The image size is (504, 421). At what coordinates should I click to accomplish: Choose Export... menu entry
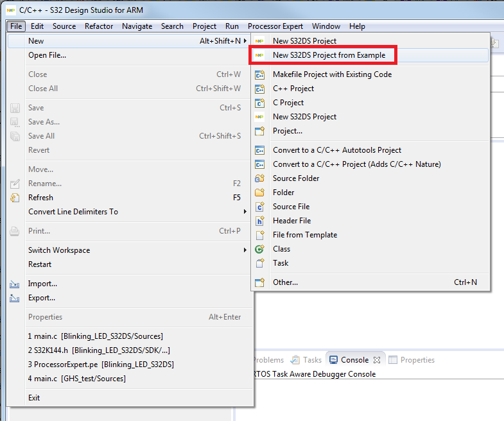(128, 298)
